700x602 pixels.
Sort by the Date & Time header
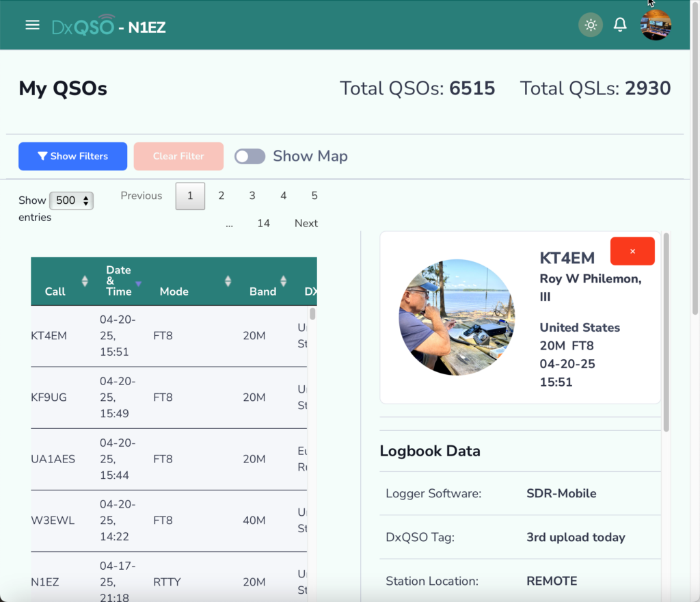click(119, 281)
